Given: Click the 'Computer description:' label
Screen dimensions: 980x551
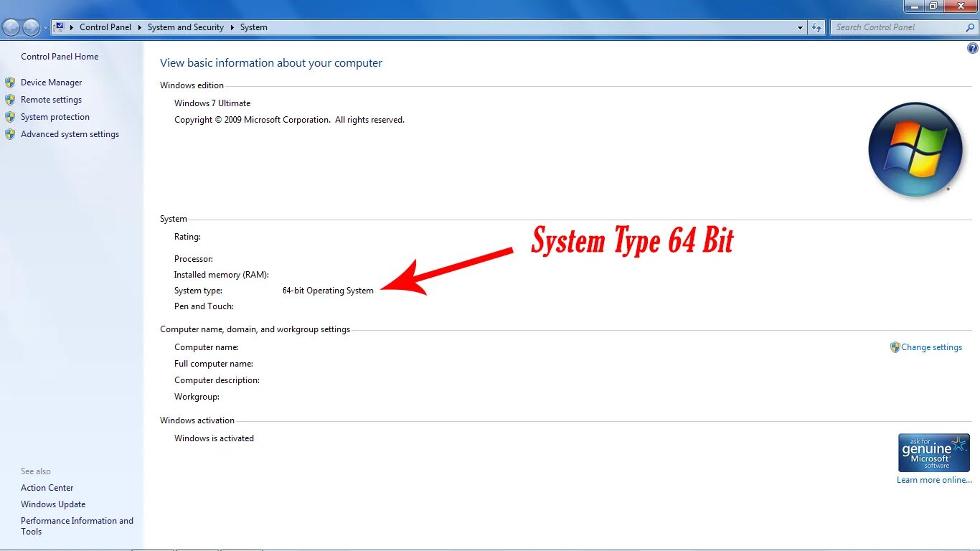Looking at the screenshot, I should 217,380.
